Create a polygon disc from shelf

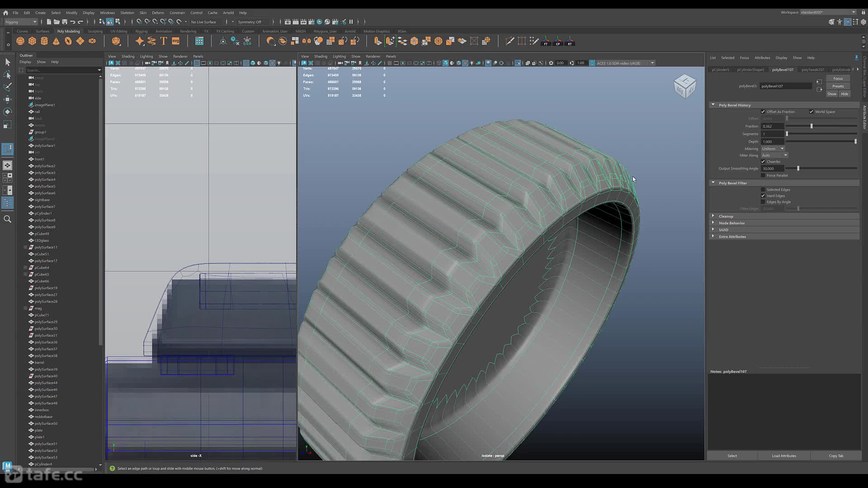tap(92, 41)
